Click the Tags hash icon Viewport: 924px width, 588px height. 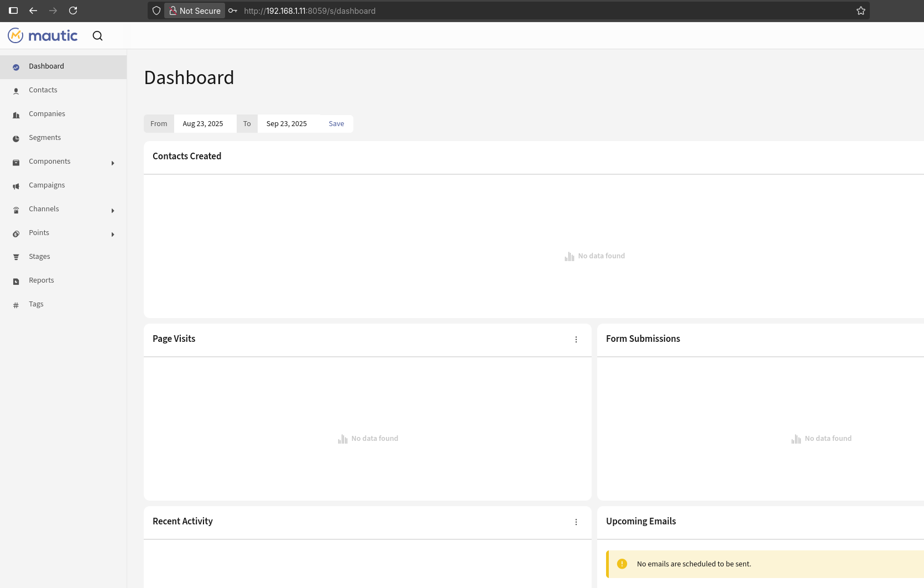[16, 305]
